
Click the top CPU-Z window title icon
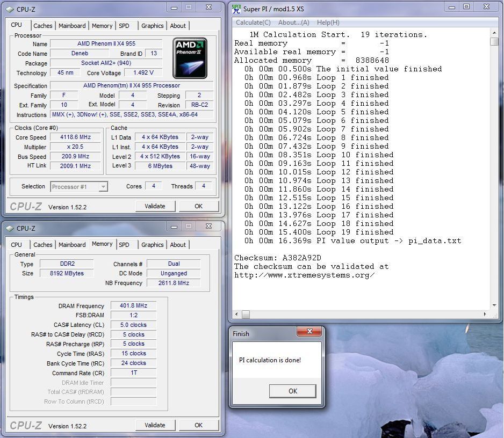click(x=10, y=9)
